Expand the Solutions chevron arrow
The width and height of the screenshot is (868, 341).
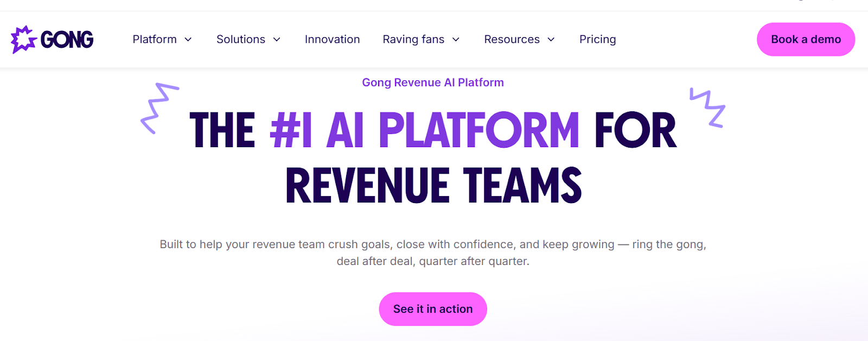[x=277, y=40]
